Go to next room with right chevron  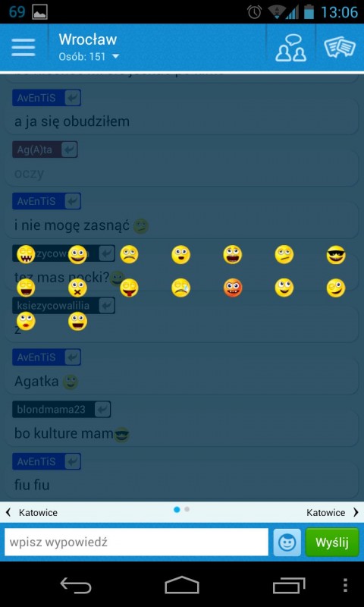point(356,513)
